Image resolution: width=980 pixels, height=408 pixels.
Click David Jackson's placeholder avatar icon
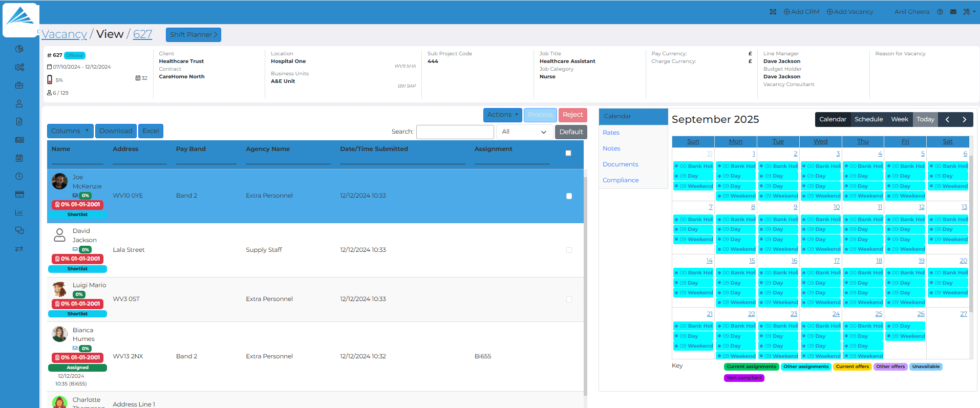(x=60, y=235)
